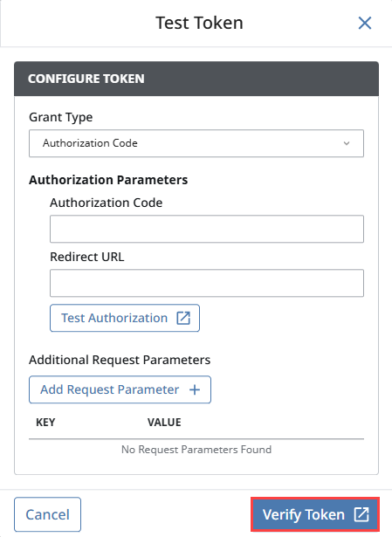
Task: Close the Test Token dialog
Action: 365,24
